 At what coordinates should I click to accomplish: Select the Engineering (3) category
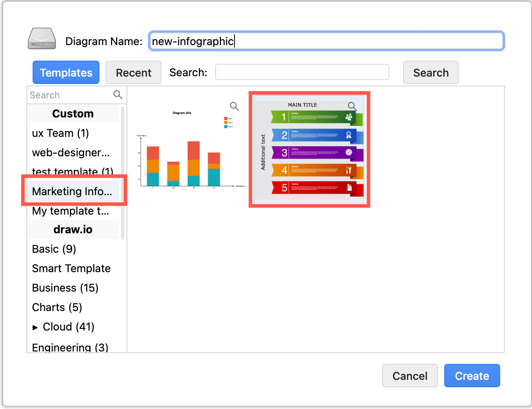(x=70, y=347)
